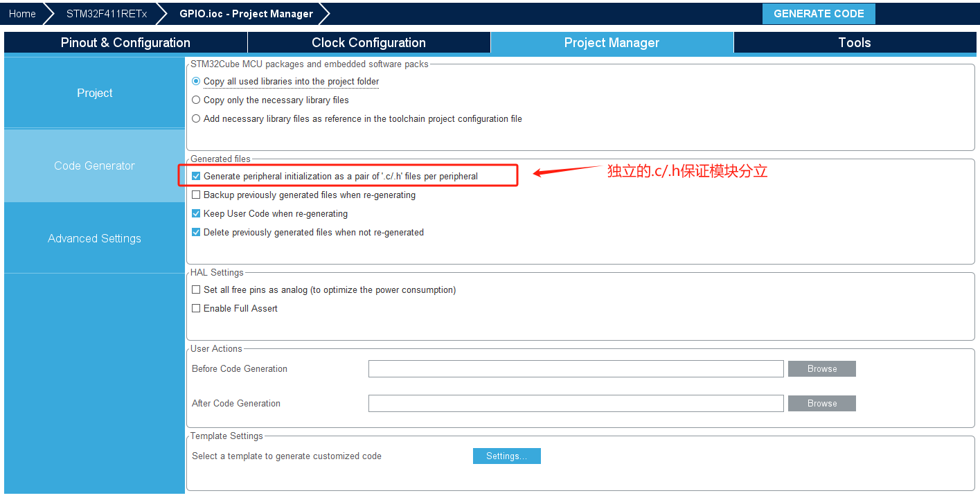980x500 pixels.
Task: Enable Set all free pins as analog
Action: point(196,290)
